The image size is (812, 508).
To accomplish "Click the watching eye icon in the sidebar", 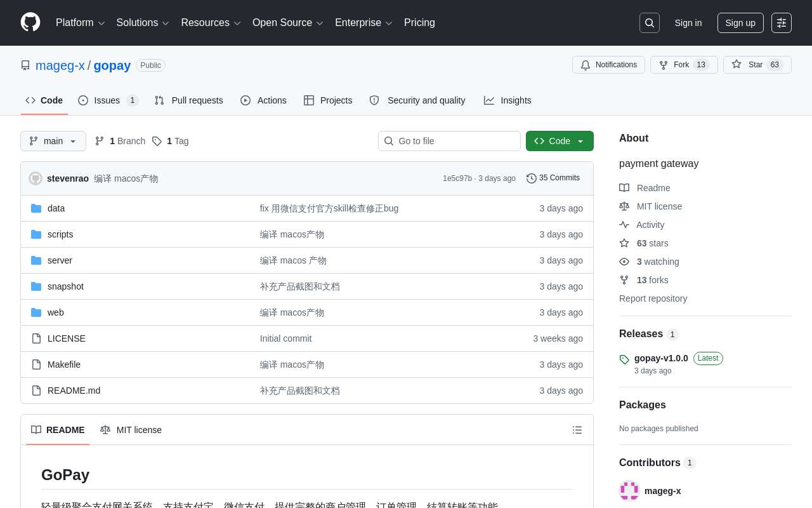I will coord(624,262).
